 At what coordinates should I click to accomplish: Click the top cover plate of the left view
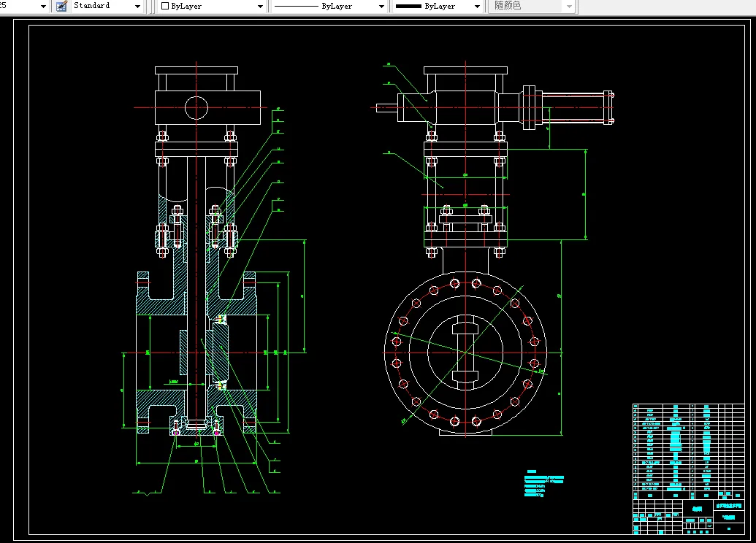click(x=196, y=70)
